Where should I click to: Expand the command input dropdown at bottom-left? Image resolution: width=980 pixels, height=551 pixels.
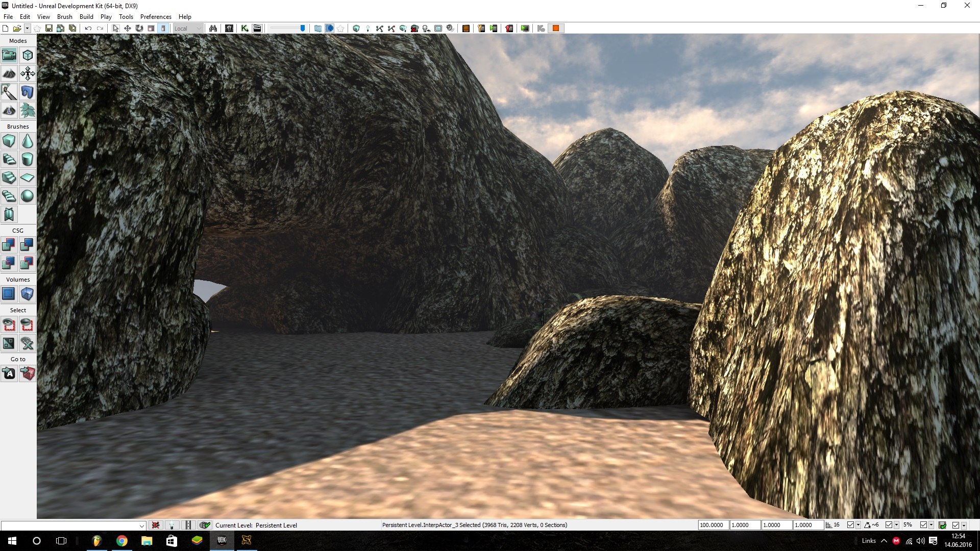(x=142, y=525)
